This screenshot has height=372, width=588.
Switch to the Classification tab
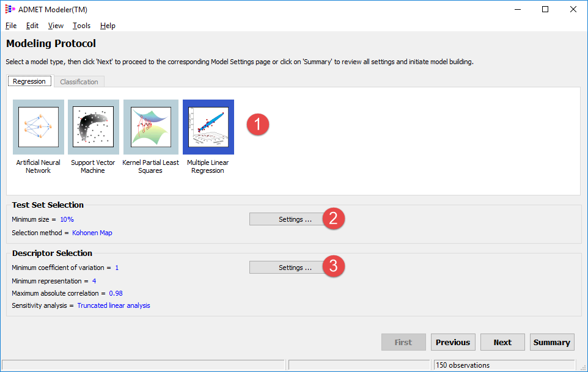point(79,82)
